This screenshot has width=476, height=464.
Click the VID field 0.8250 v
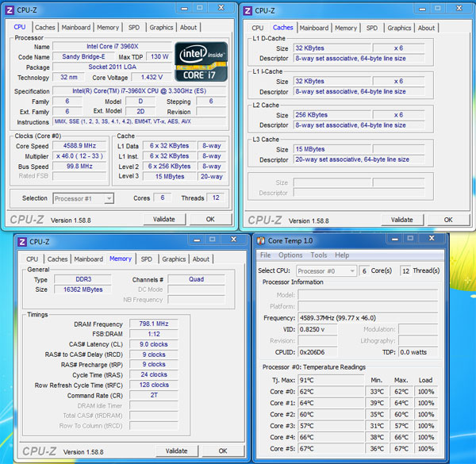(317, 330)
